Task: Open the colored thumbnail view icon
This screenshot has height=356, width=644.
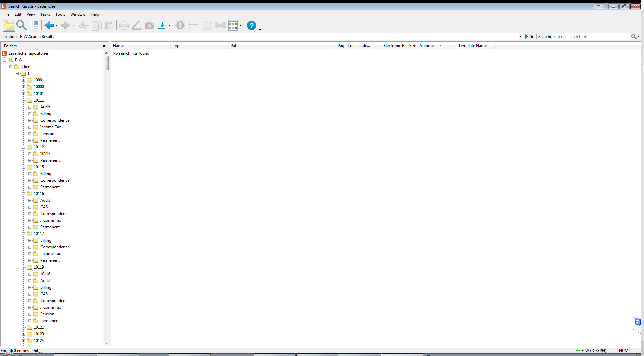Action: point(233,25)
